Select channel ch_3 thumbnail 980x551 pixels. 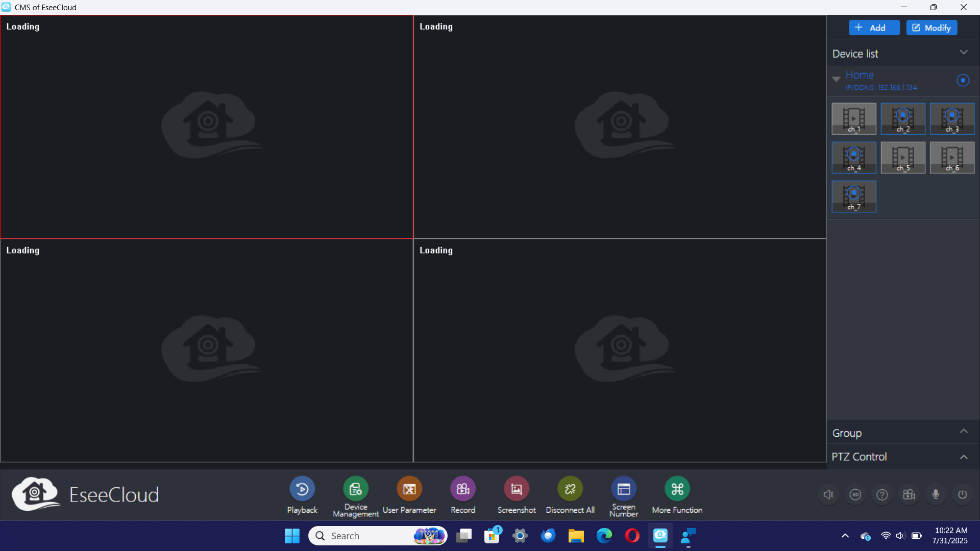pos(952,119)
